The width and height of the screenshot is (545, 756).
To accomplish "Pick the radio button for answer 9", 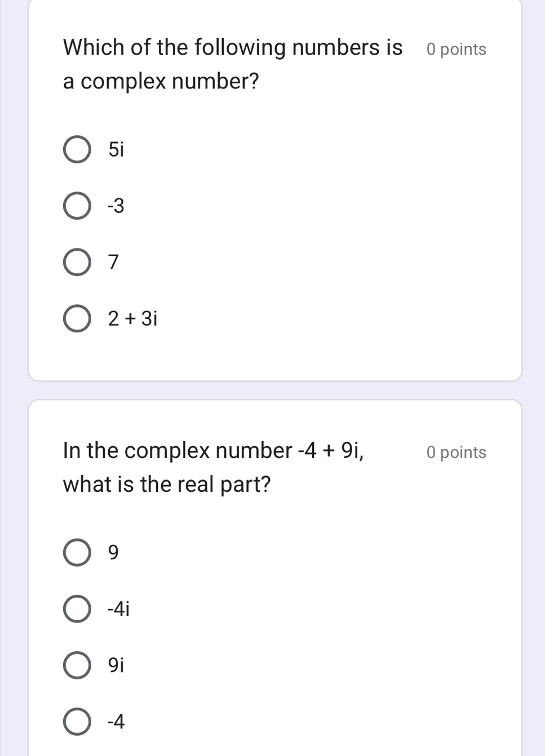I will 77,553.
